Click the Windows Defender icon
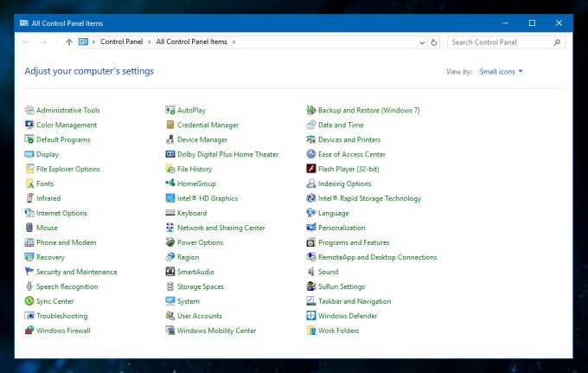Viewport: 588px width, 373px height. 311,316
